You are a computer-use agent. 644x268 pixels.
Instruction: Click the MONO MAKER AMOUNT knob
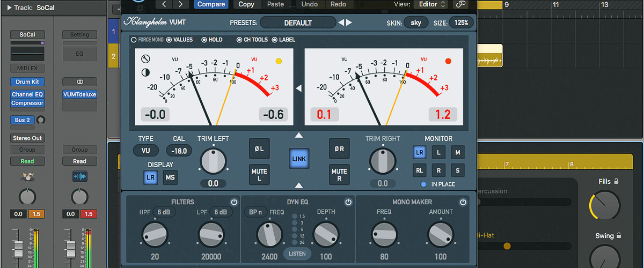tap(441, 235)
